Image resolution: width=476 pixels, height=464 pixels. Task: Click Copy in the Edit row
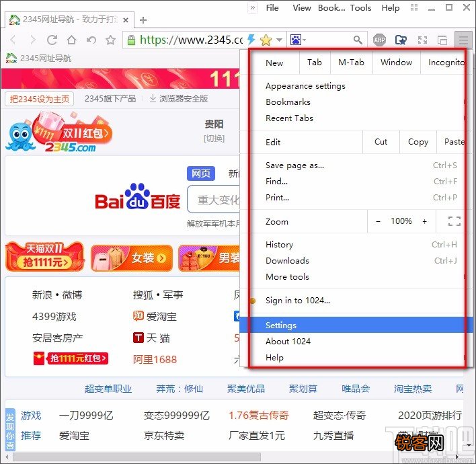418,142
